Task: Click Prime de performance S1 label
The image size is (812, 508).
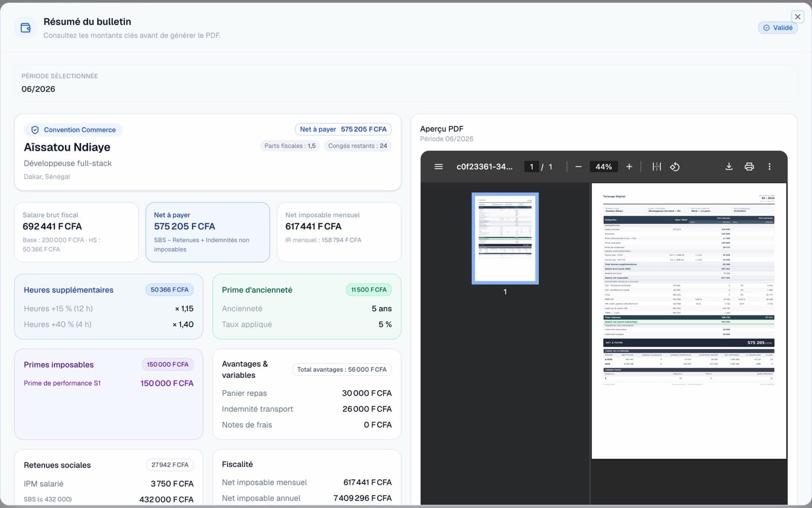Action: pos(62,384)
